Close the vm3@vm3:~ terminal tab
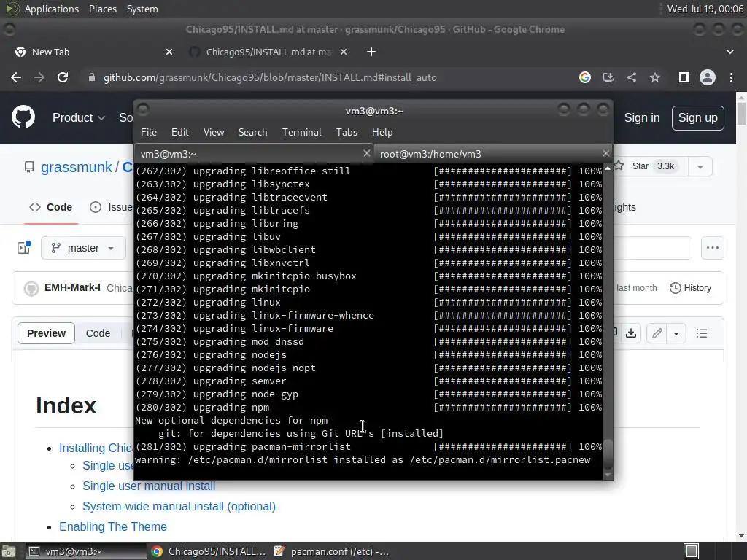 click(366, 153)
